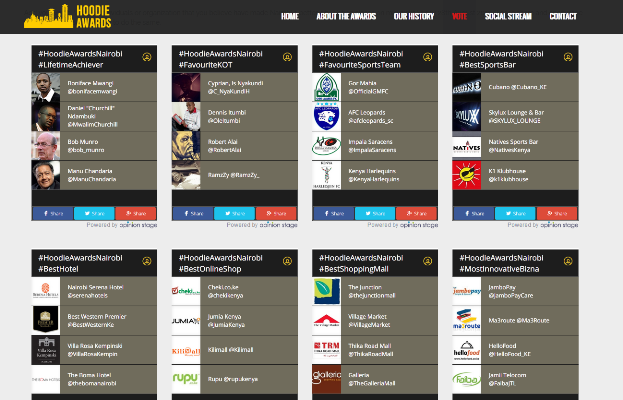
Task: Vote for Boniface Mwangi
Action: pos(94,87)
